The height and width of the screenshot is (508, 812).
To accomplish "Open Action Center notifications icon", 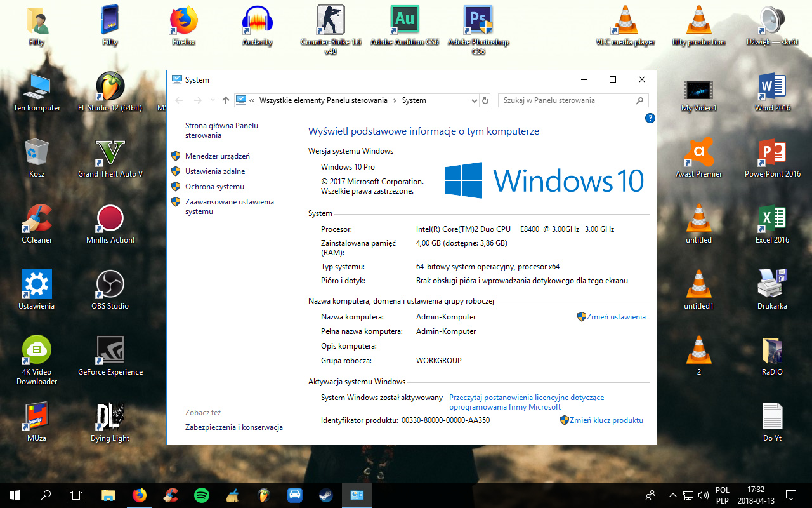I will pyautogui.click(x=791, y=495).
